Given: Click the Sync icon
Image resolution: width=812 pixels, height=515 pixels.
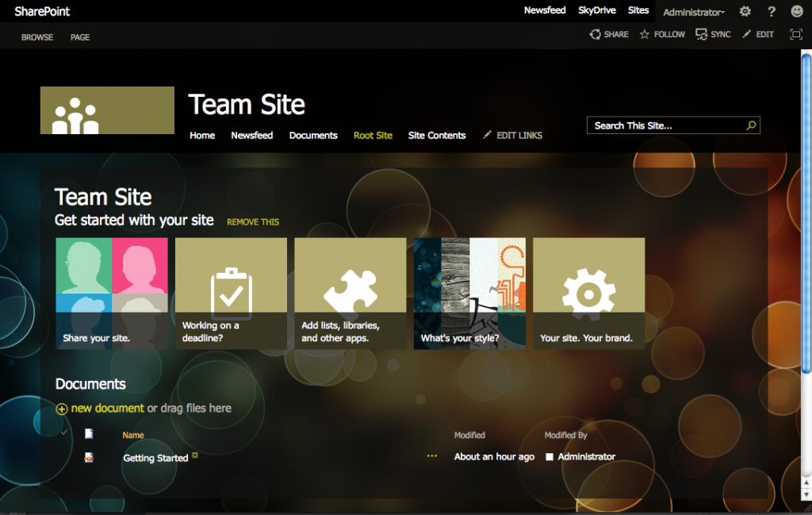Looking at the screenshot, I should [x=701, y=34].
